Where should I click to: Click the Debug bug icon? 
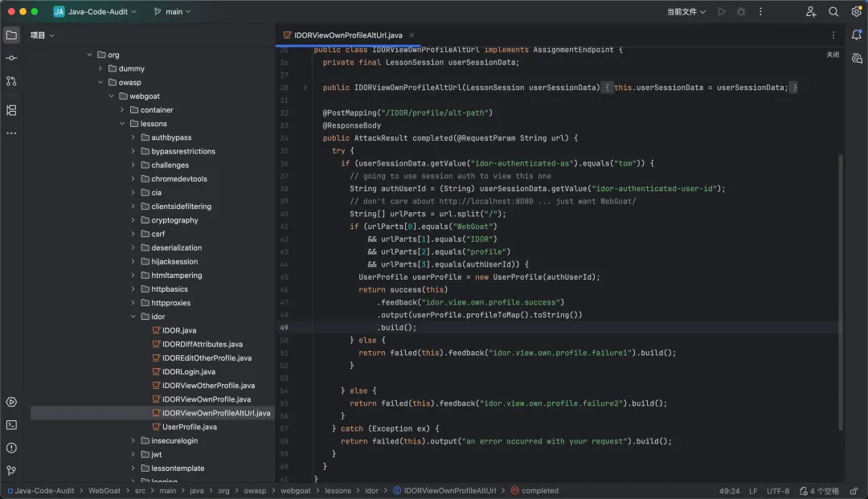point(741,12)
